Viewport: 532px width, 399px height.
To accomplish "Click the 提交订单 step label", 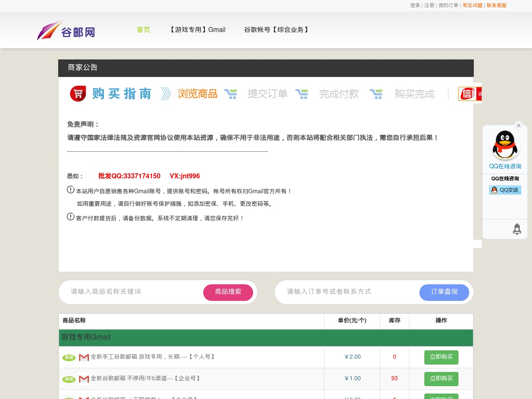I will [x=268, y=94].
